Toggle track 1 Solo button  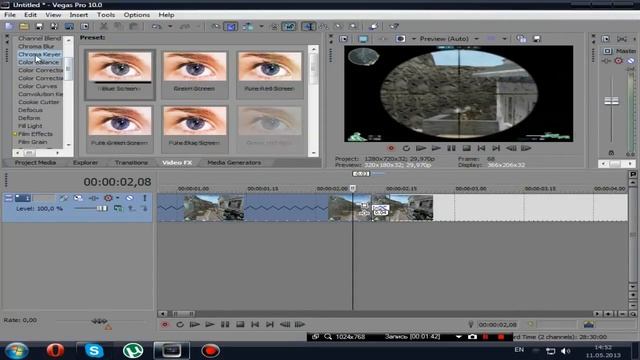(144, 198)
